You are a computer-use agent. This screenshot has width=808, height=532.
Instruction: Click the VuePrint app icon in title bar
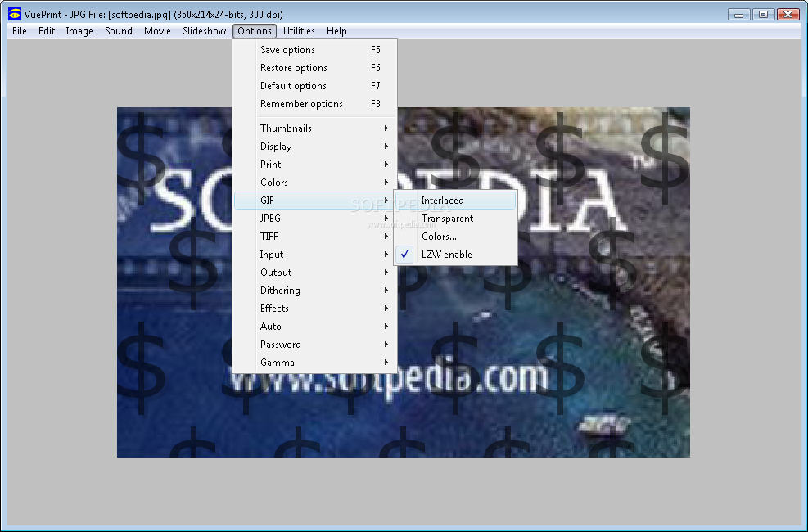(15, 15)
